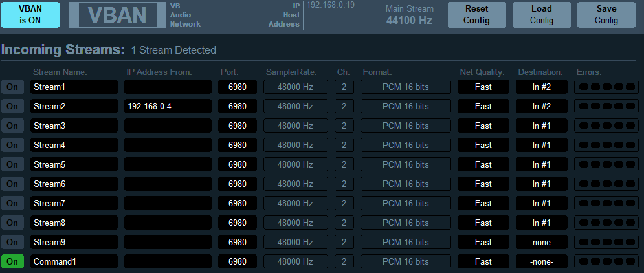Click the Save Config button
Screen dimensions: 644x273
click(606, 15)
